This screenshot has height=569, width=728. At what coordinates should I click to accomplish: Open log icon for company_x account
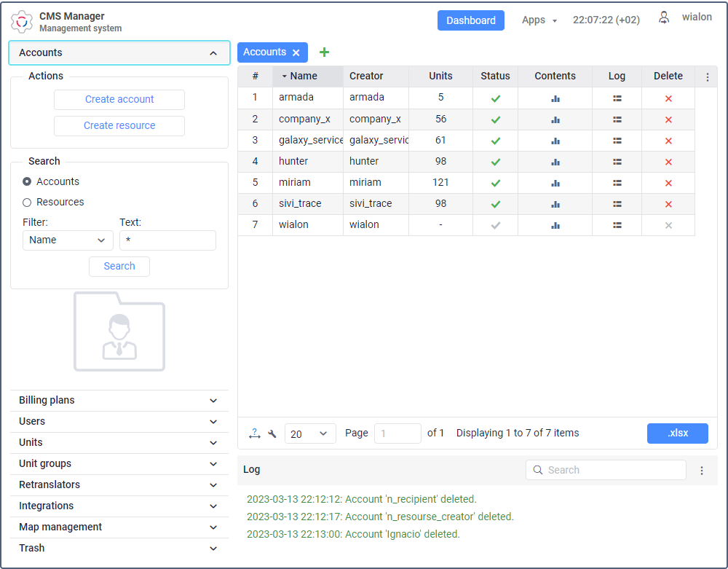pyautogui.click(x=617, y=119)
